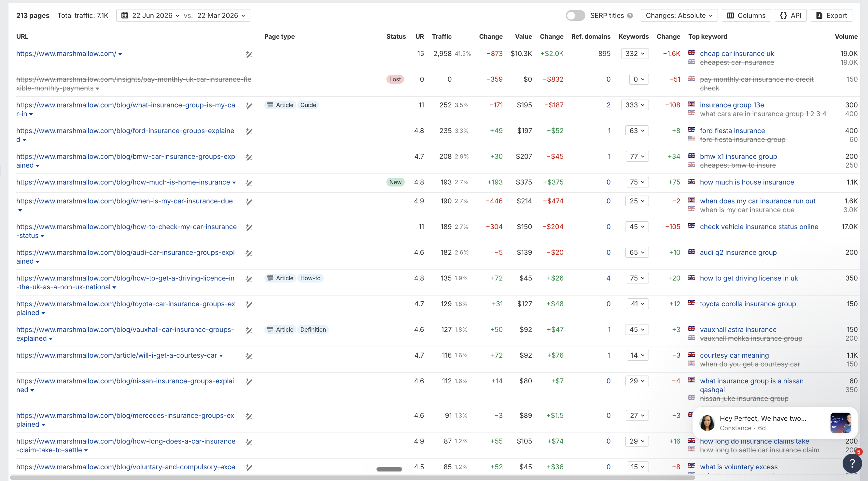Click the wand icon in ford-insurance-groups-explained row
Image resolution: width=868 pixels, height=481 pixels.
(x=249, y=131)
